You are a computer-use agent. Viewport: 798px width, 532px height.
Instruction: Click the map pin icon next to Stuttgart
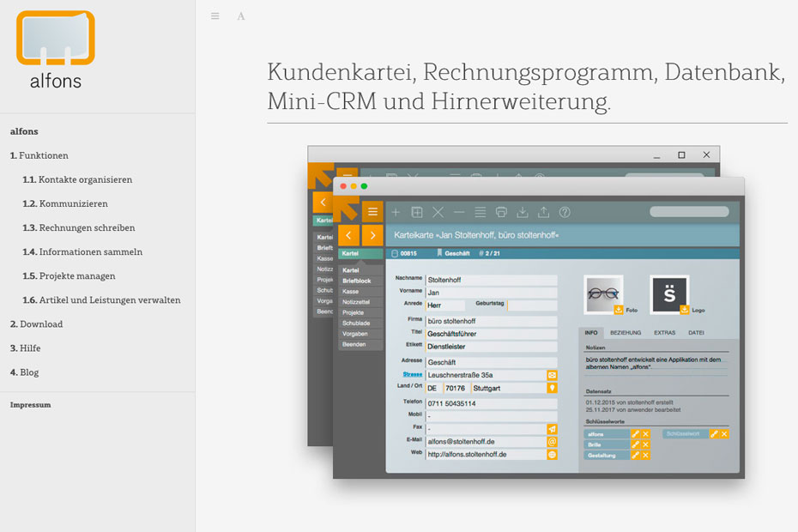[551, 388]
